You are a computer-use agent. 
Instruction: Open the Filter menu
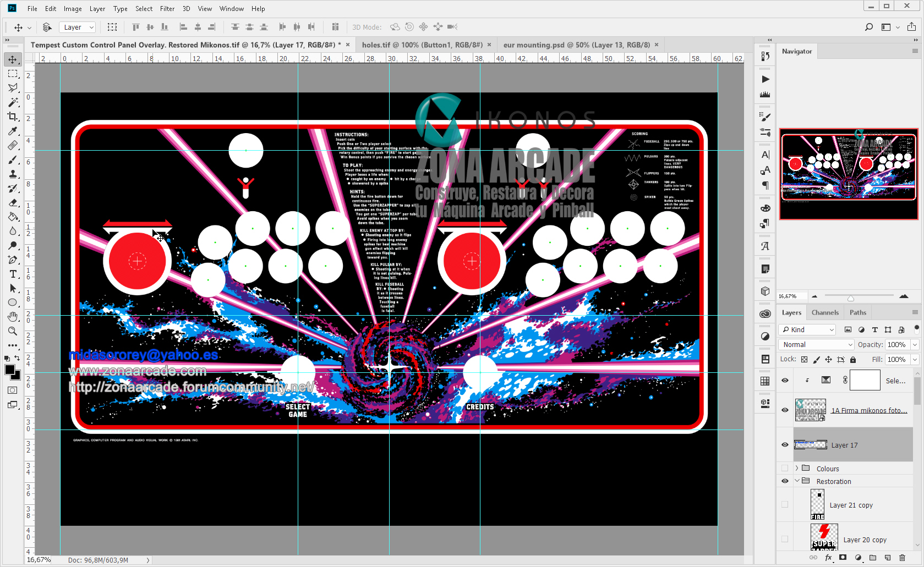pyautogui.click(x=167, y=8)
